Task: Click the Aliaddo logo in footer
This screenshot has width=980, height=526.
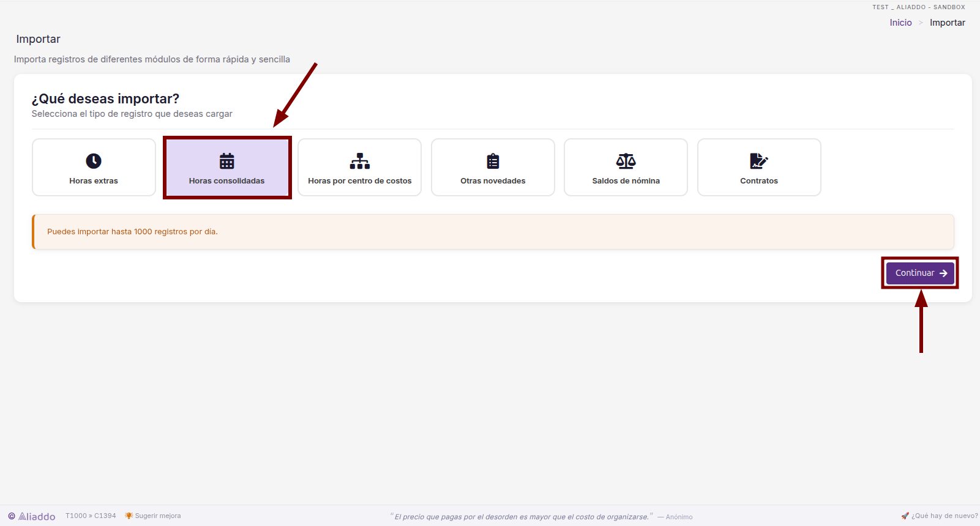Action: [x=32, y=516]
